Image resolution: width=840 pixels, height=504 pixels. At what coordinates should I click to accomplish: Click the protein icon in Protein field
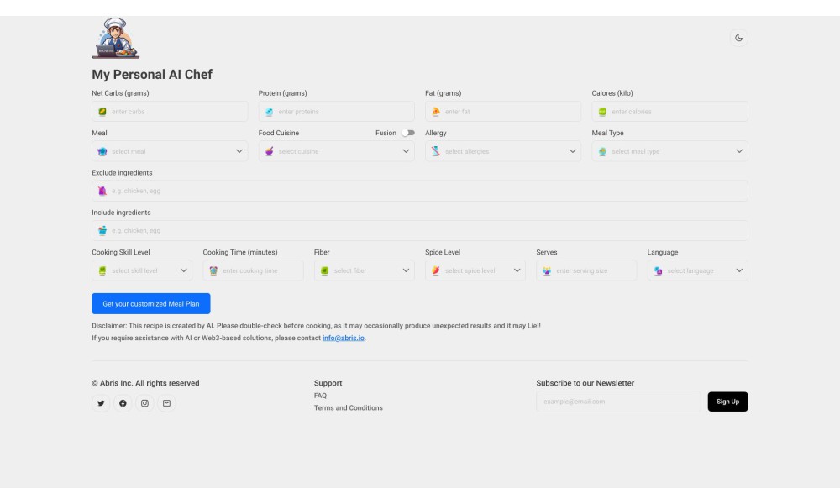(x=269, y=112)
